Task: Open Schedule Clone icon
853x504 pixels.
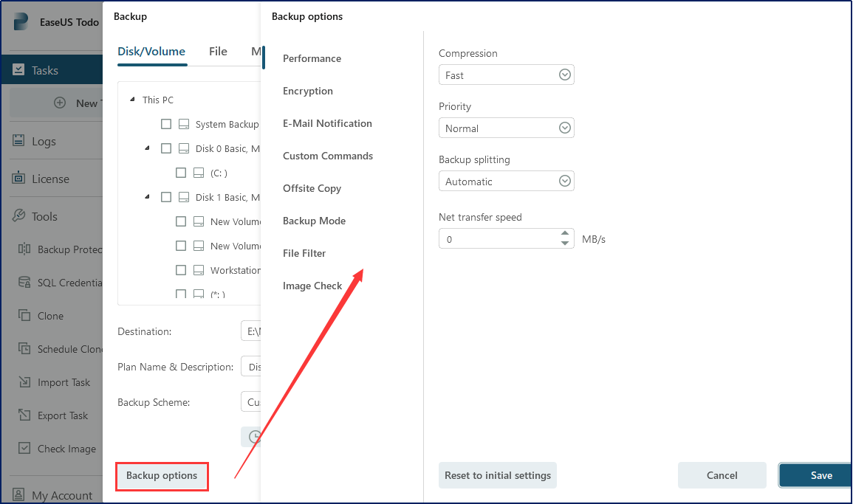Action: pyautogui.click(x=24, y=349)
